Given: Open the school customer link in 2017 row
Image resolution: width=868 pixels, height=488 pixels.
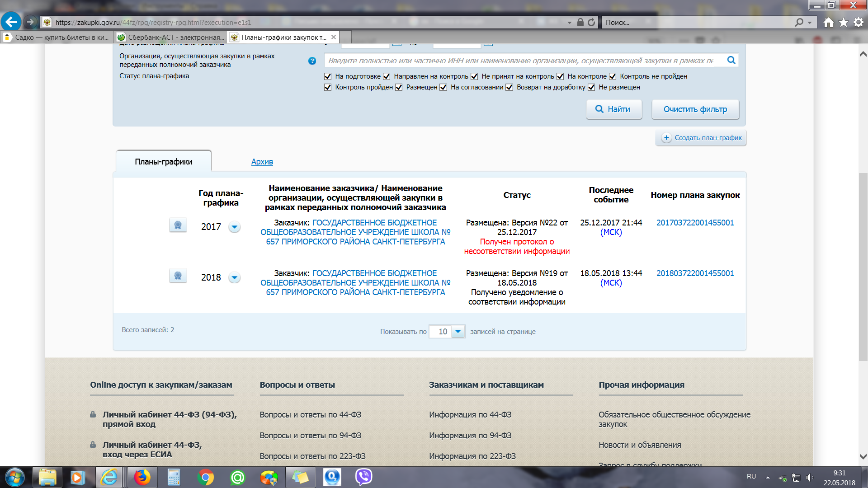Looking at the screenshot, I should coord(355,232).
